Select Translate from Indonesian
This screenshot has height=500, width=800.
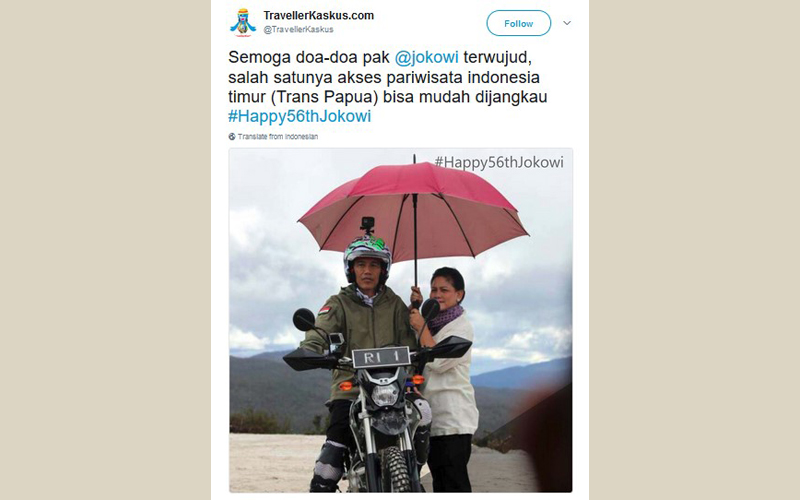278,137
